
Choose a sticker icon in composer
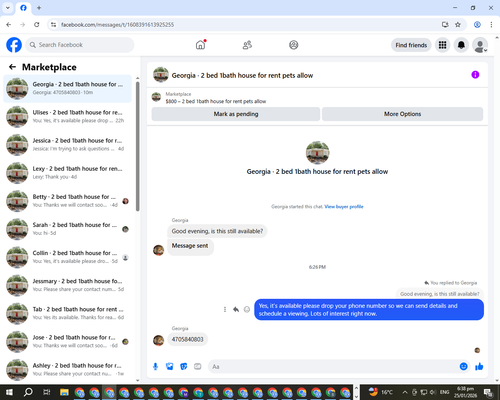point(184,367)
